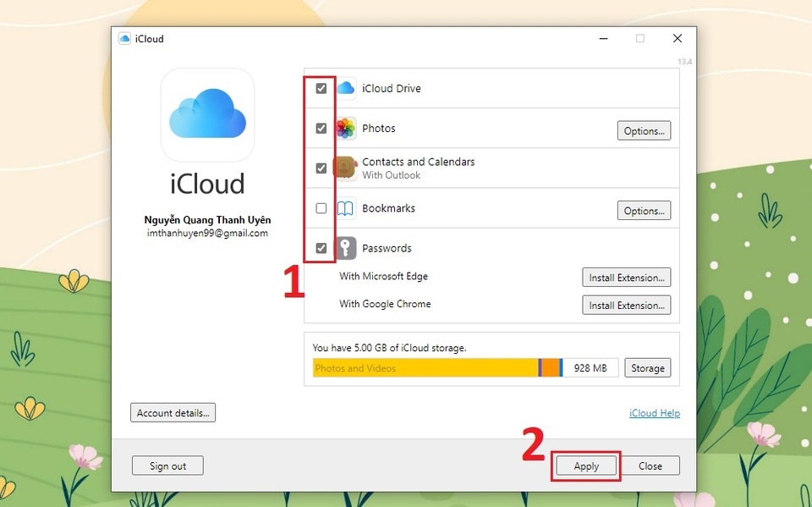Viewport: 812px width, 507px height.
Task: Click the yellow Photos and Videos storage bar
Action: pos(425,368)
